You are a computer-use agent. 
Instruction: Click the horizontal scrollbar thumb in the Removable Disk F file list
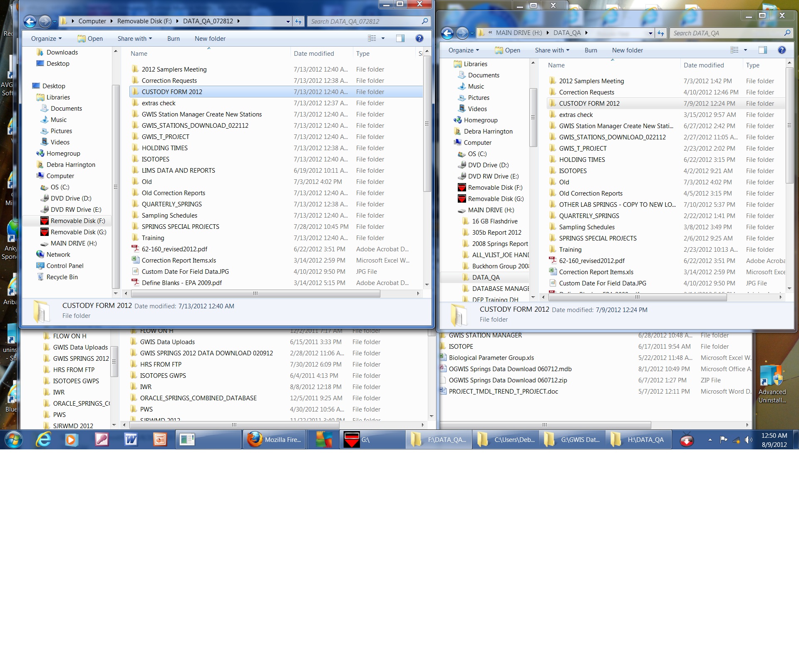(256, 293)
